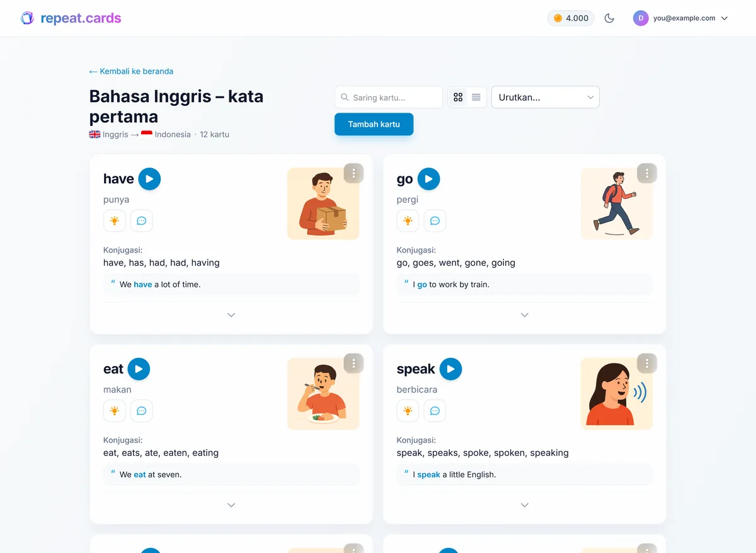Expand the "speak" card details
Viewport: 756px width, 553px height.
point(525,505)
